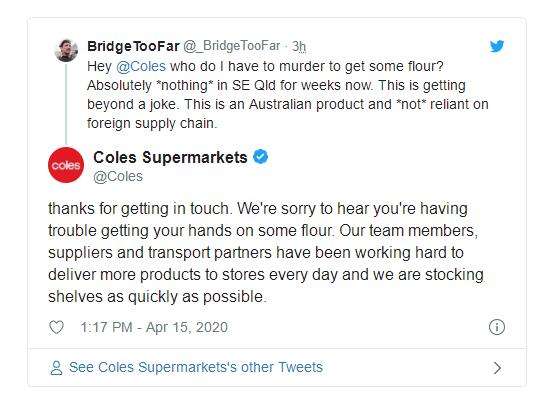
Task: Click the gray @Coles handle under account name
Action: [118, 176]
